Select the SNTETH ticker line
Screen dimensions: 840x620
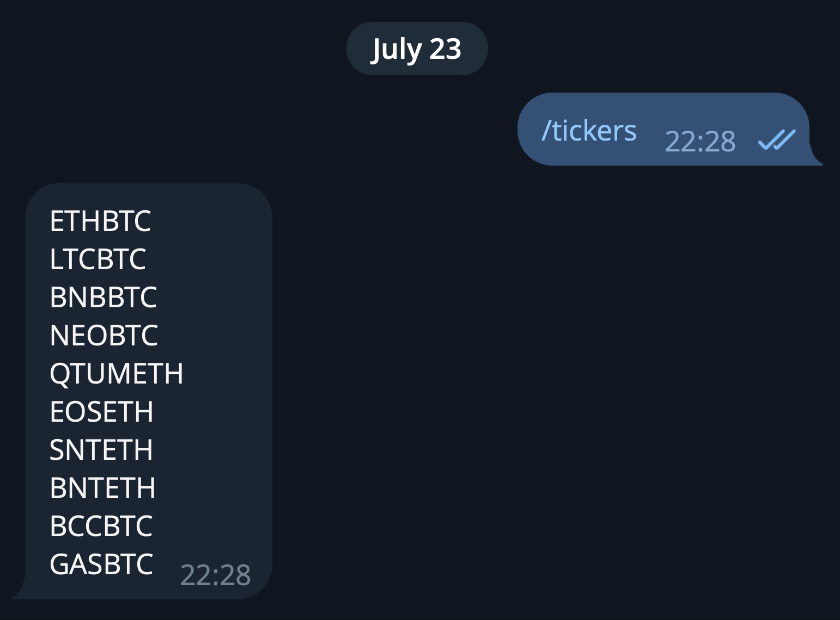coord(101,450)
